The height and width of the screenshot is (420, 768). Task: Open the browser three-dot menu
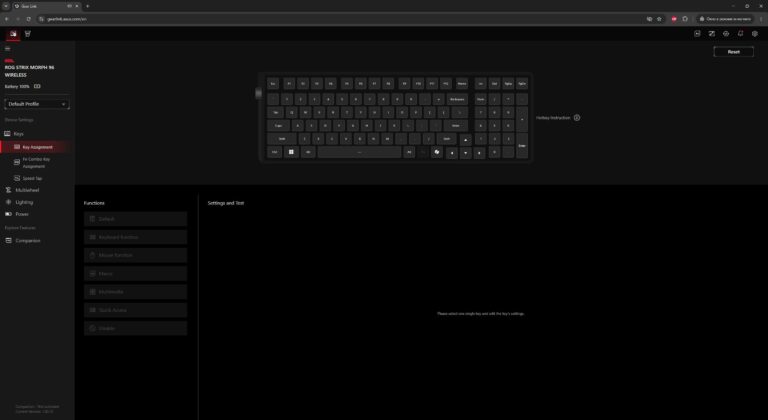coord(762,19)
